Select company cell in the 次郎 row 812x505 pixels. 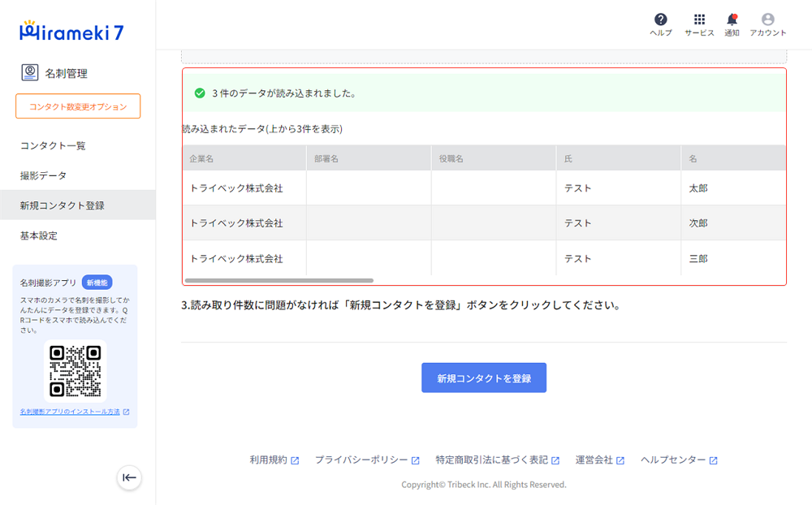tap(244, 223)
